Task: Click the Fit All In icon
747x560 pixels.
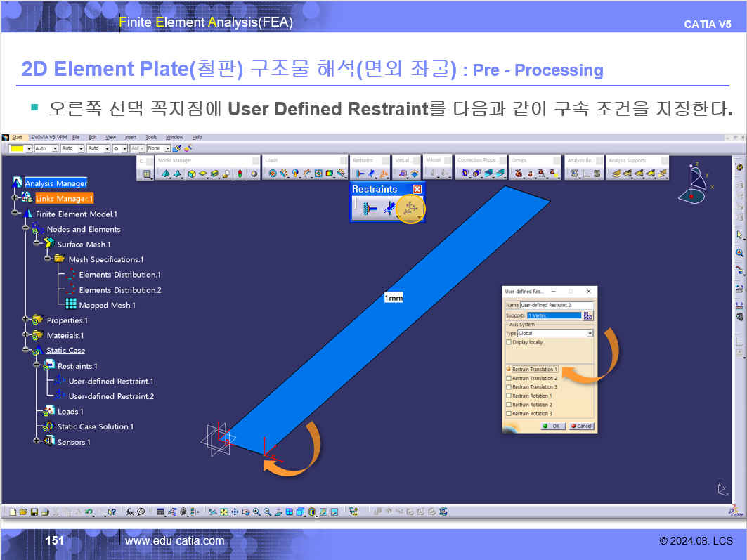Action: [x=224, y=512]
